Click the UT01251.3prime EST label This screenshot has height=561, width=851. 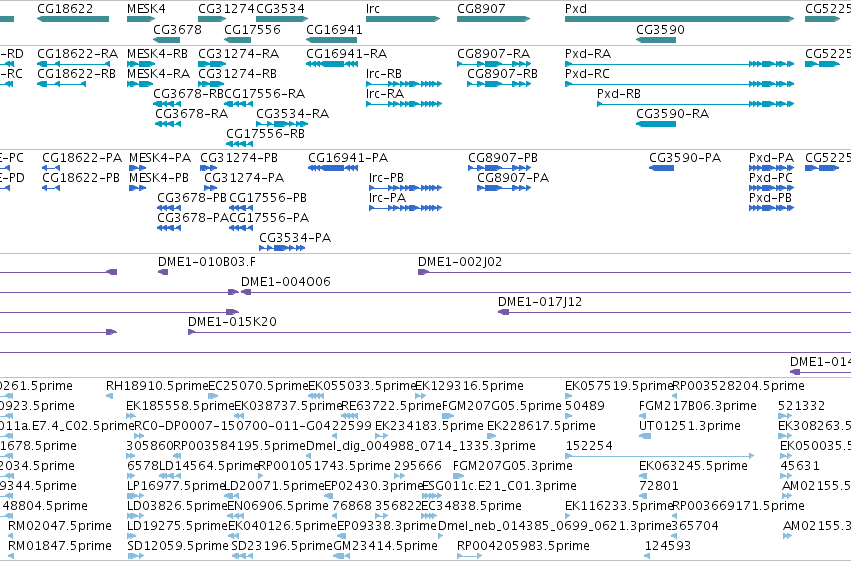click(x=690, y=426)
